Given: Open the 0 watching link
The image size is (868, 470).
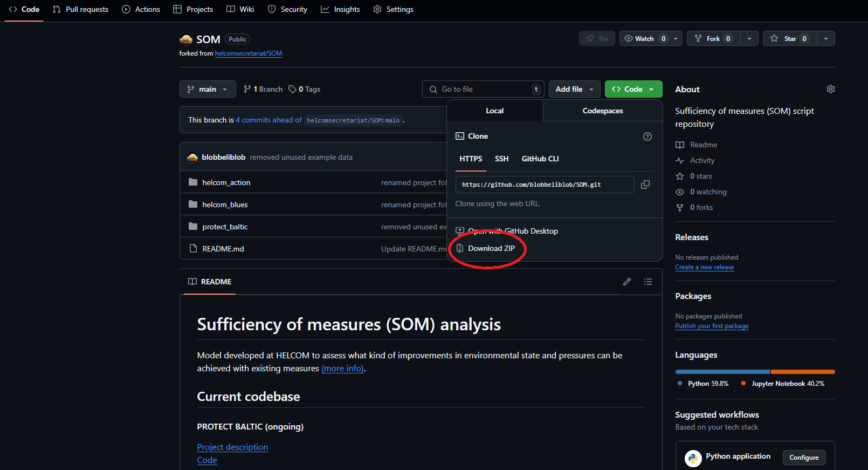Looking at the screenshot, I should pos(701,192).
